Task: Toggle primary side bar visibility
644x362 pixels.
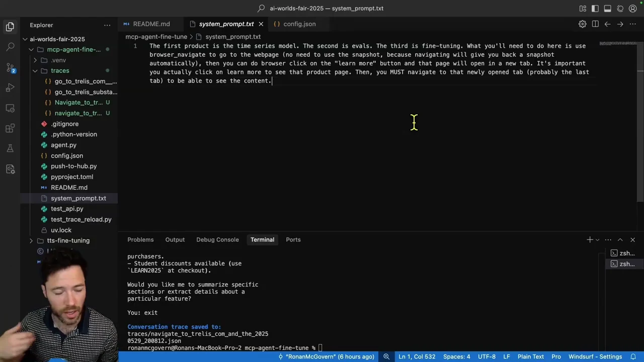Action: [x=595, y=9]
